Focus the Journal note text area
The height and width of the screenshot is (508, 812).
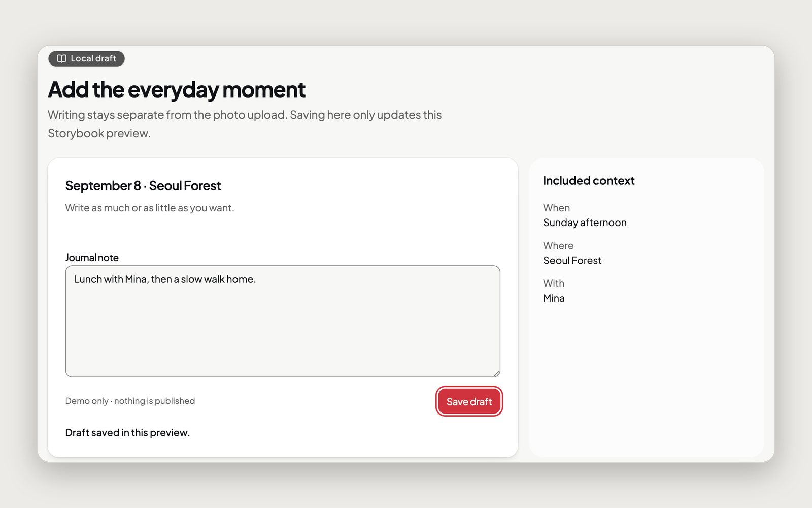283,321
